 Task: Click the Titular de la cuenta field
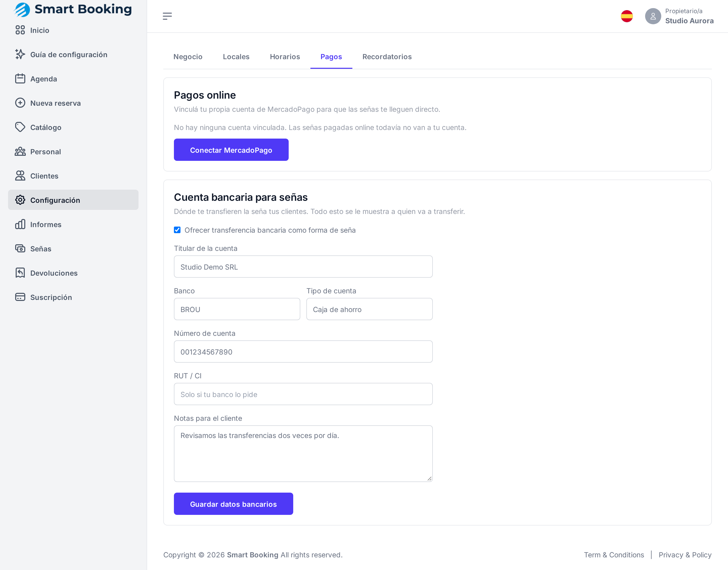pyautogui.click(x=303, y=267)
